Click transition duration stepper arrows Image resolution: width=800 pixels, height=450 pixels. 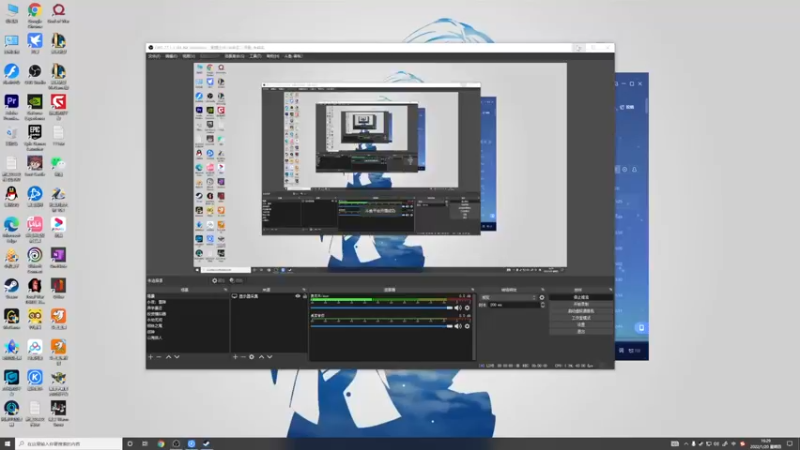coord(542,305)
